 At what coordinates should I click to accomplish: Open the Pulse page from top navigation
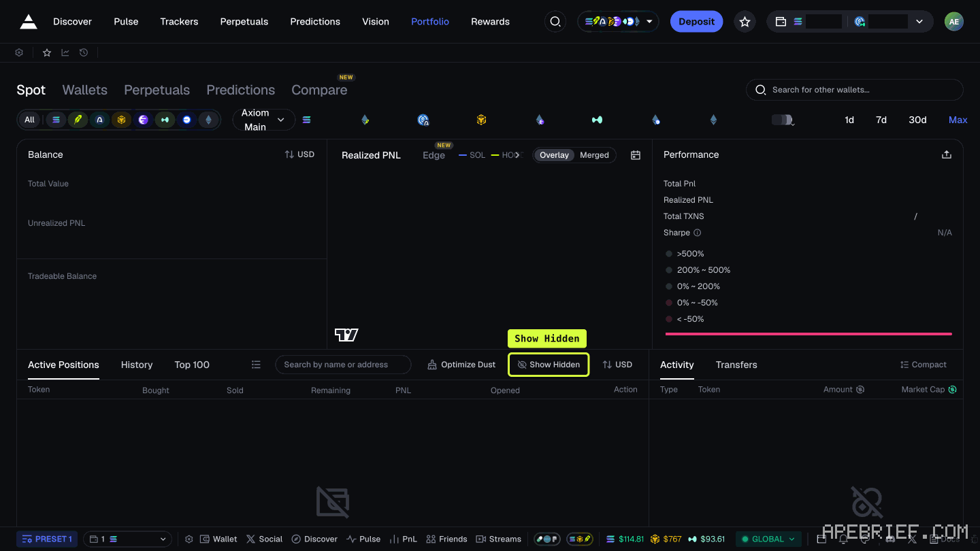pos(126,22)
